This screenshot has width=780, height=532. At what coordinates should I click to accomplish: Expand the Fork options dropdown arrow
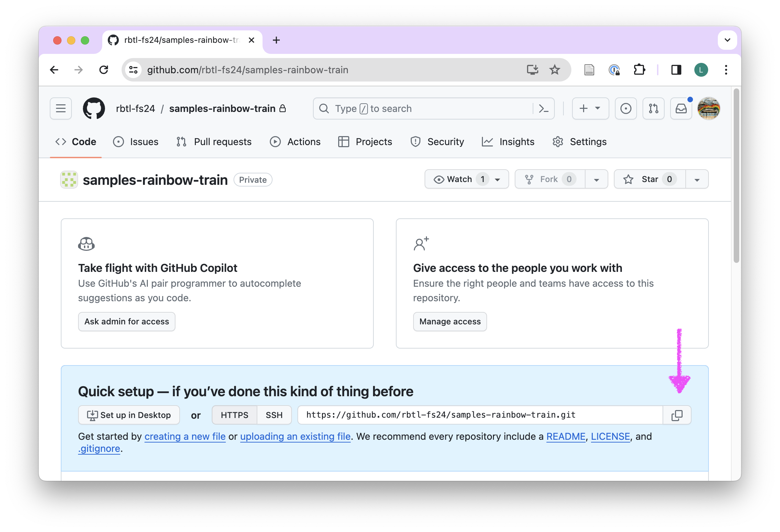tap(597, 179)
